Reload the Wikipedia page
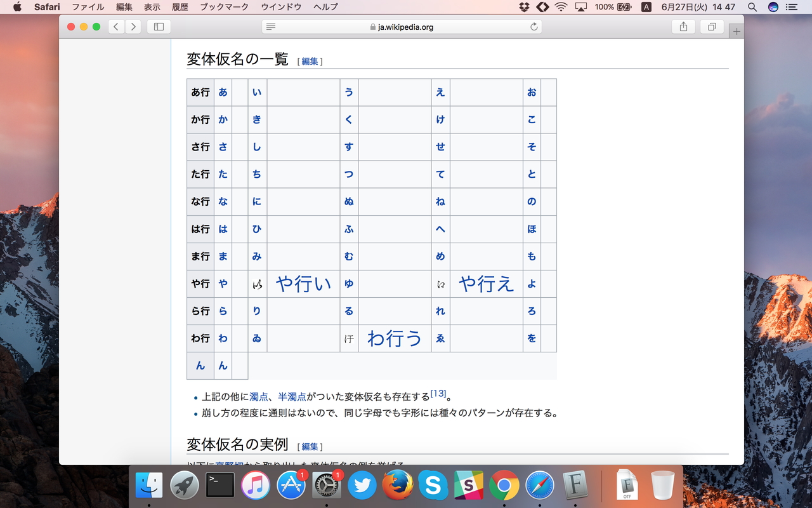The image size is (812, 508). click(x=534, y=27)
